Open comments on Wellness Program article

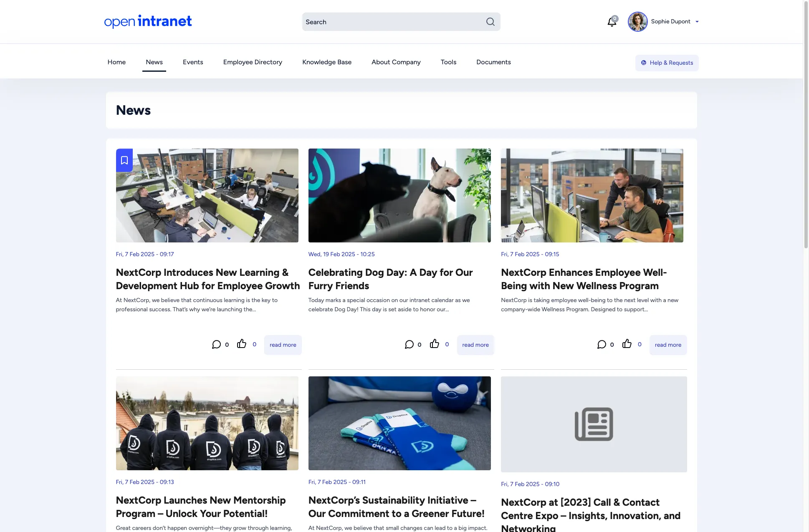tap(602, 344)
